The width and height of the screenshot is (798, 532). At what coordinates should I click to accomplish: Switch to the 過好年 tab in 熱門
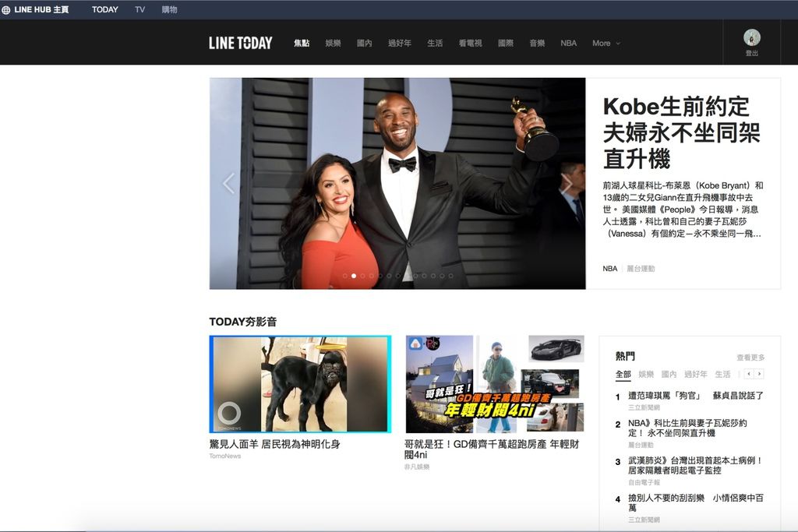click(696, 375)
